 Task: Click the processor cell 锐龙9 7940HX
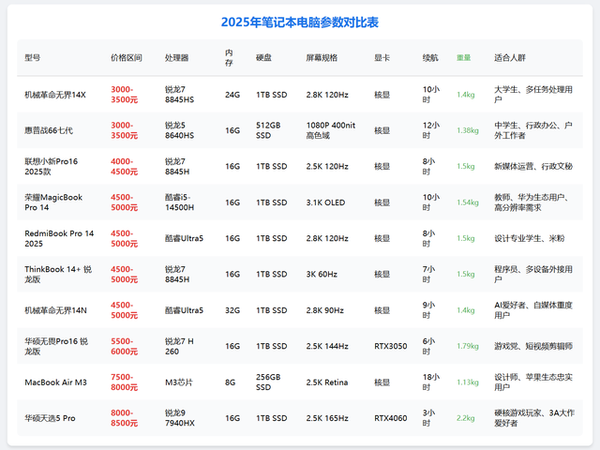pos(179,418)
